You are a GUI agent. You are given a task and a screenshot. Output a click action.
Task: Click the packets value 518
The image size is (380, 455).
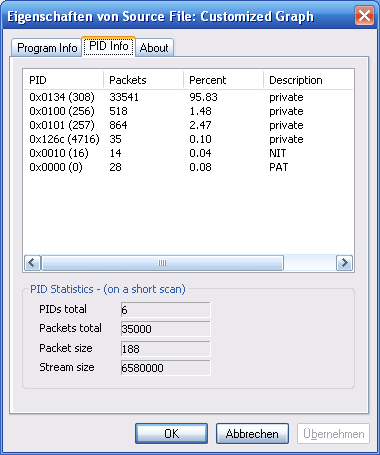[118, 111]
